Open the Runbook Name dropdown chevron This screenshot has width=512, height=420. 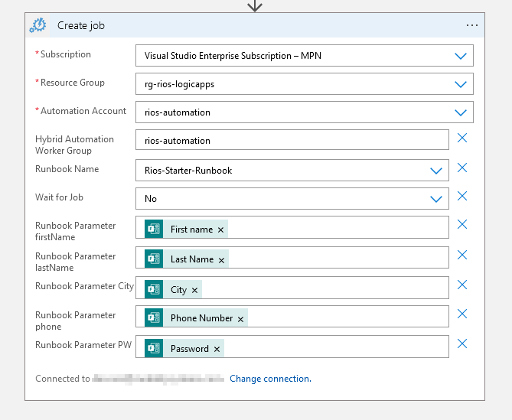[436, 171]
